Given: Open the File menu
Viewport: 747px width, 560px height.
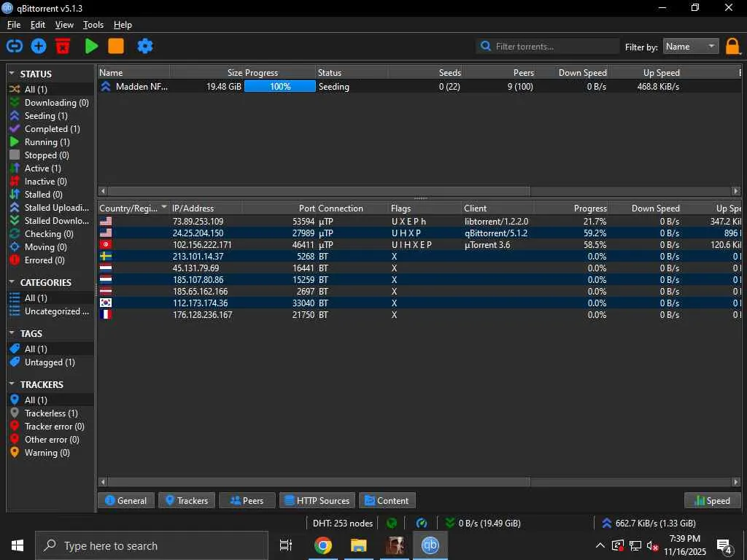Looking at the screenshot, I should pyautogui.click(x=13, y=25).
